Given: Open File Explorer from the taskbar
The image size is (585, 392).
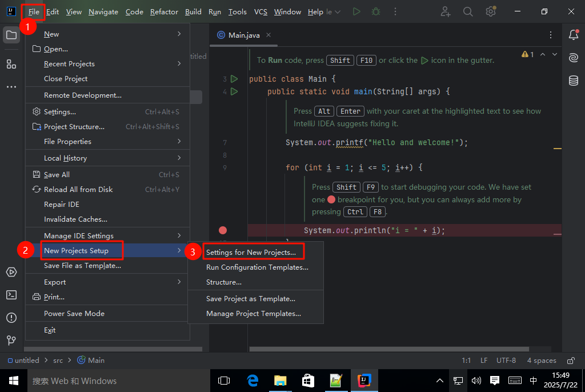Looking at the screenshot, I should tap(280, 381).
